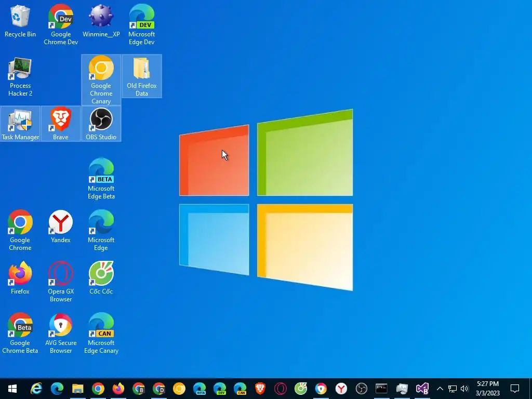Select the Yandex desktop shortcut
The height and width of the screenshot is (399, 532).
(60, 227)
